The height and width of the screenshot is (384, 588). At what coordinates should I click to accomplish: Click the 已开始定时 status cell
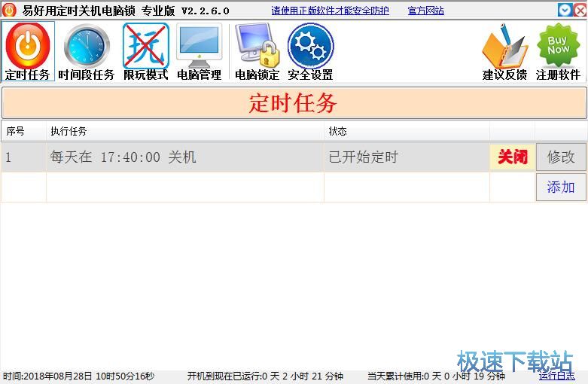point(407,157)
